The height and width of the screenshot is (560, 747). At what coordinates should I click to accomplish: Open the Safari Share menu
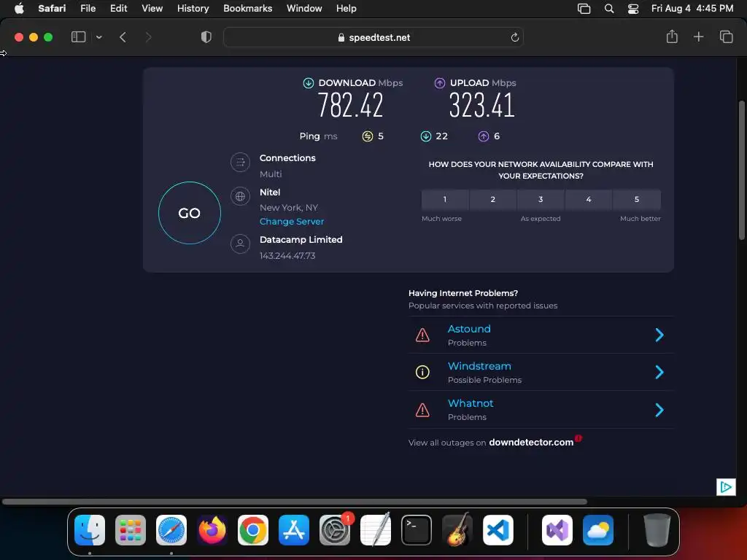(x=672, y=36)
